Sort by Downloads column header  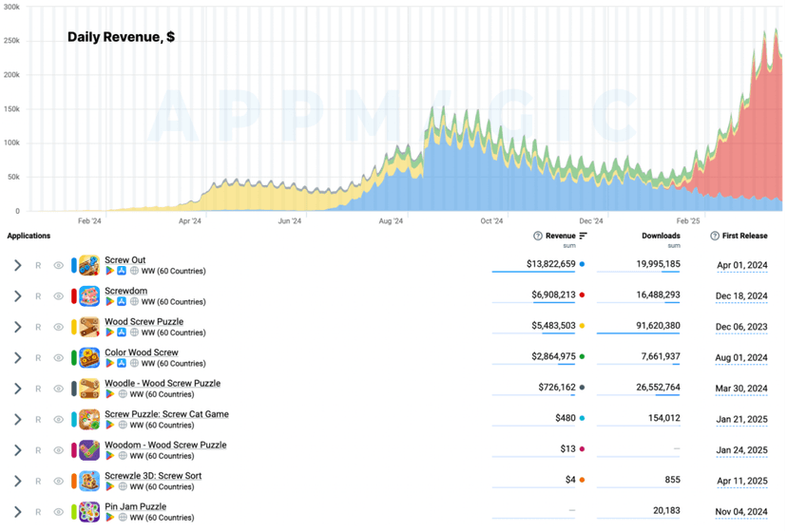pos(661,236)
